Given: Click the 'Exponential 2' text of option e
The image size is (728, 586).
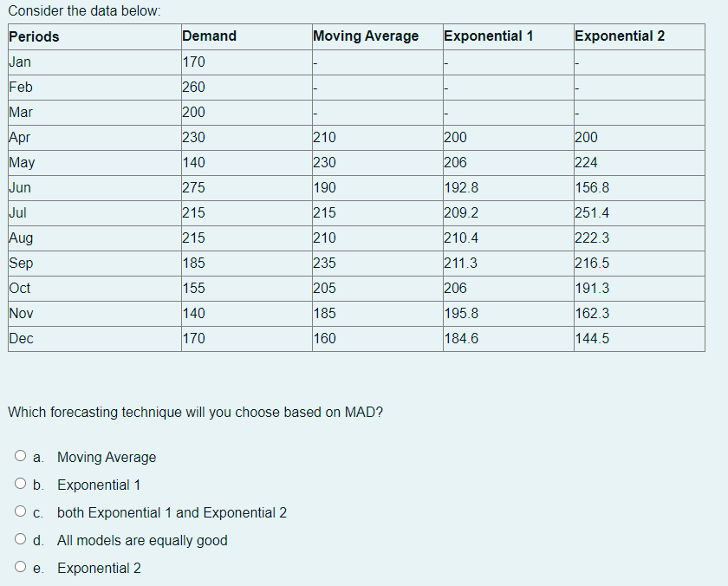Looking at the screenshot, I should point(99,568).
